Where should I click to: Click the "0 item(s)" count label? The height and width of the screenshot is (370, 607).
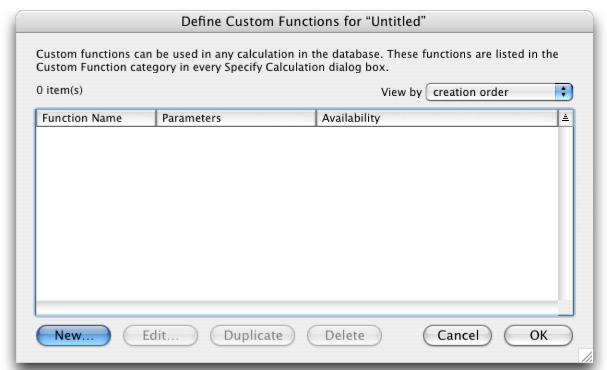coord(60,90)
